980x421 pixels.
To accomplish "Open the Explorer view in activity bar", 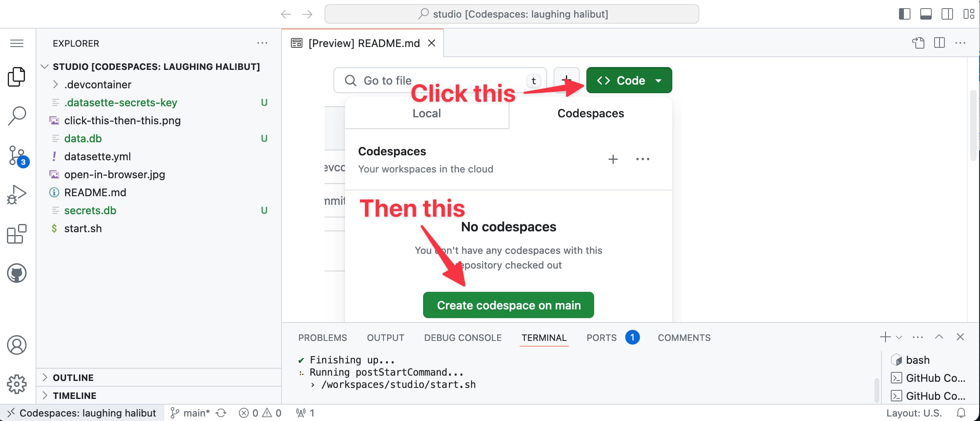I will pos(17,77).
